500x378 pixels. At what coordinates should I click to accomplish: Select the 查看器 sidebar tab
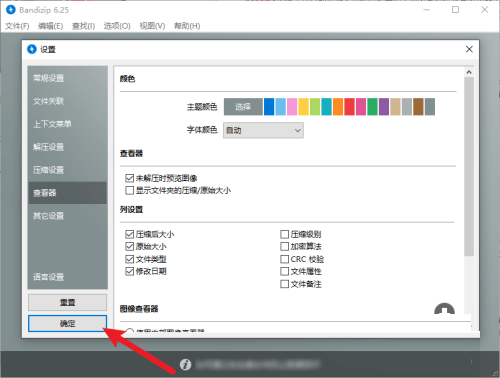coord(68,193)
